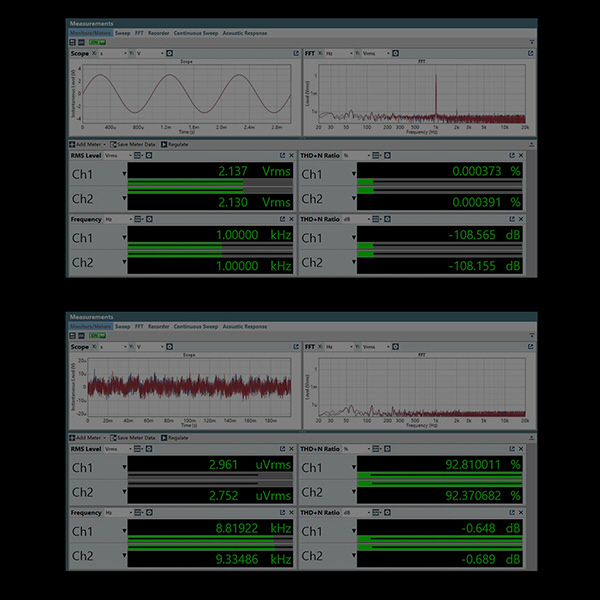Open the Acoustic Response tab in the noise-scope window
The height and width of the screenshot is (600, 600).
click(x=245, y=326)
